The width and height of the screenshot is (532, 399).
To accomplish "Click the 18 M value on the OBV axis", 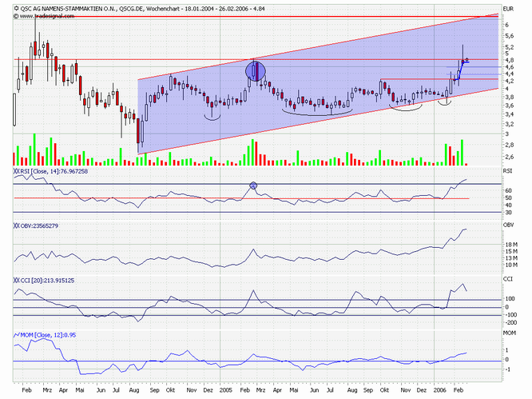I will point(511,245).
